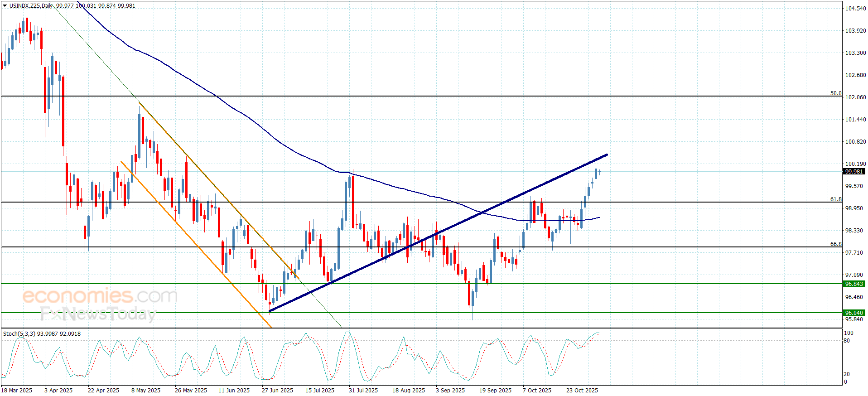Select the current price tag 99.981
This screenshot has height=396, width=868.
coord(854,172)
